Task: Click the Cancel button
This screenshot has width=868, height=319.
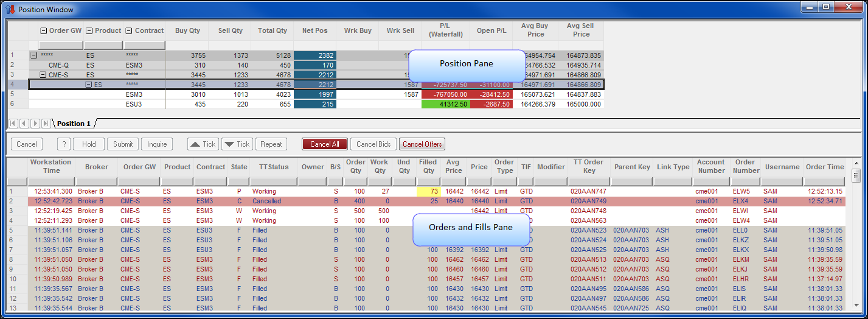Action: coord(27,144)
